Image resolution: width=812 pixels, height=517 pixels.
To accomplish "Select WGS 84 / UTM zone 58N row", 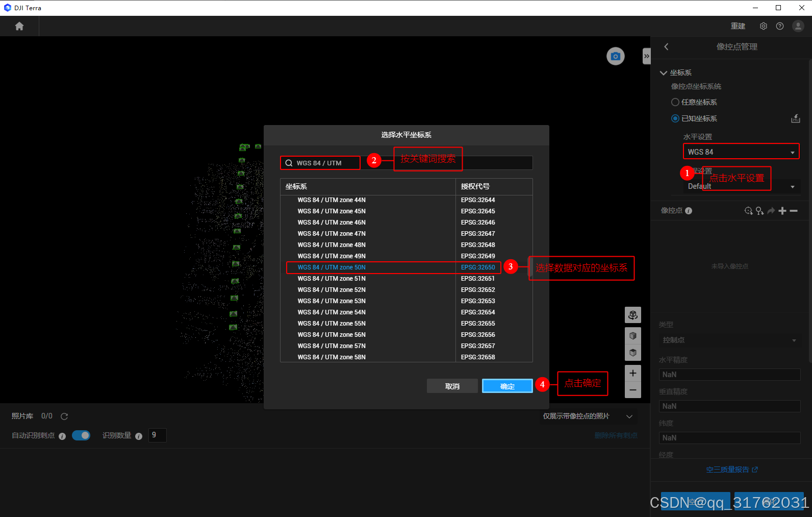I will tap(407, 357).
